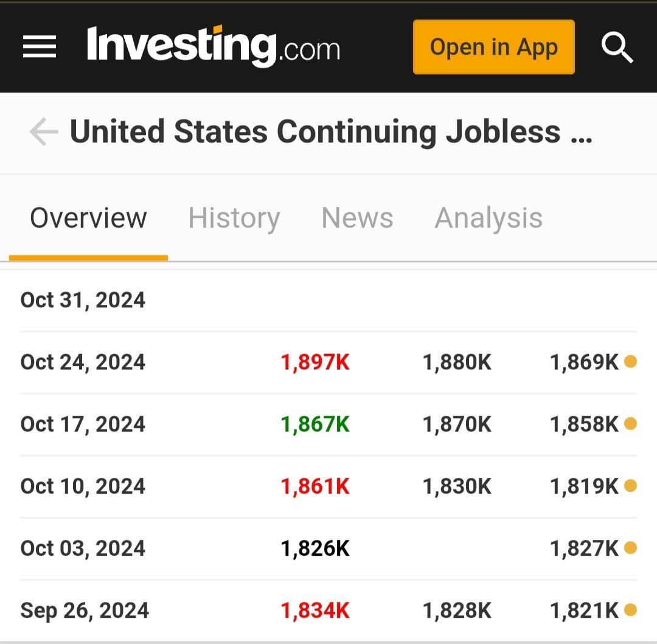Select the Oct 24, 2024 release date
657x644 pixels.
point(83,362)
